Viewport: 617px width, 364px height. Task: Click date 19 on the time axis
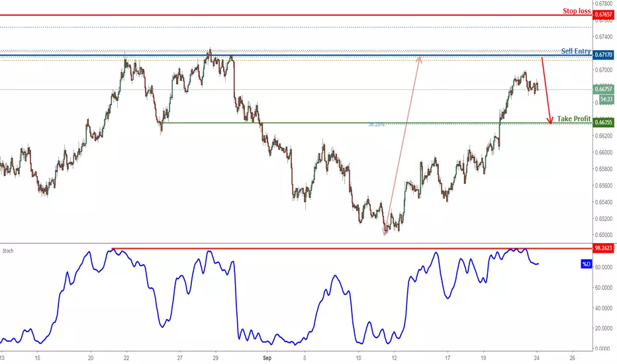pos(483,358)
